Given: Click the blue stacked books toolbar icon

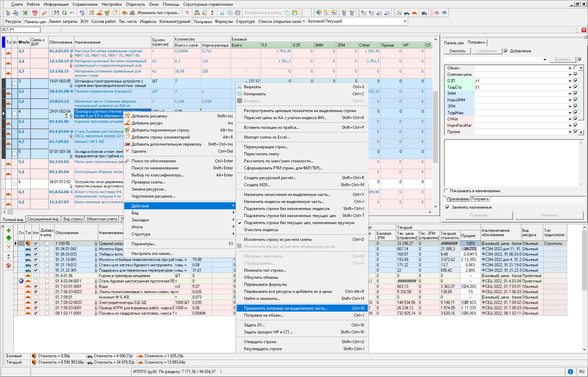Looking at the screenshot, I should [x=444, y=13].
